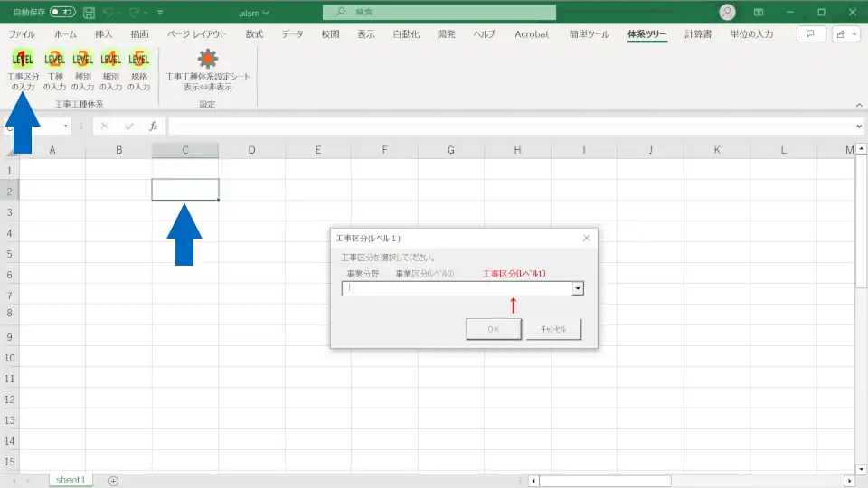Expand the file name dropdown in title bar
Image resolution: width=868 pixels, height=488 pixels.
tap(266, 13)
